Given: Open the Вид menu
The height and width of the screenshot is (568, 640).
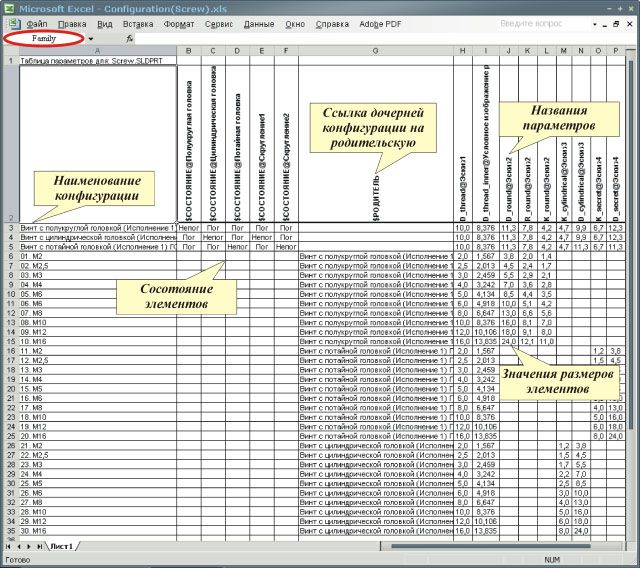Looking at the screenshot, I should 104,24.
